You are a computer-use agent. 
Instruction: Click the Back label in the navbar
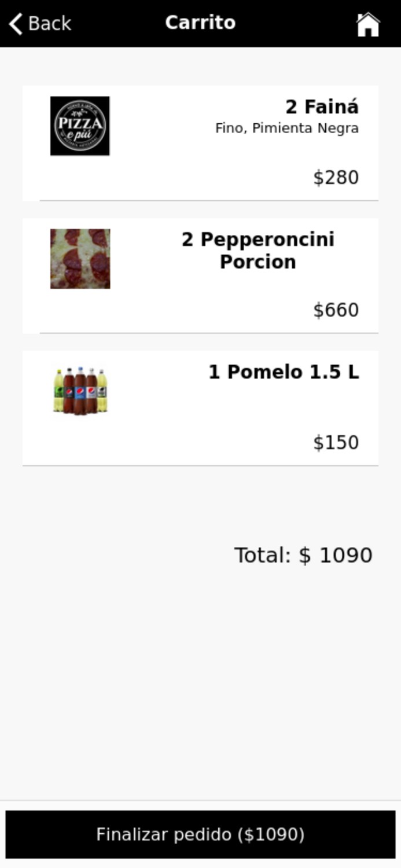[49, 23]
